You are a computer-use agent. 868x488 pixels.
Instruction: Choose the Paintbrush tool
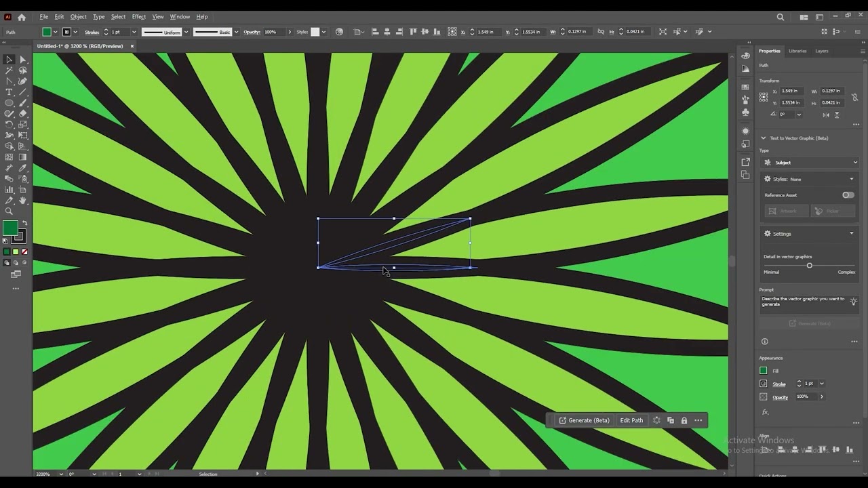(x=22, y=103)
